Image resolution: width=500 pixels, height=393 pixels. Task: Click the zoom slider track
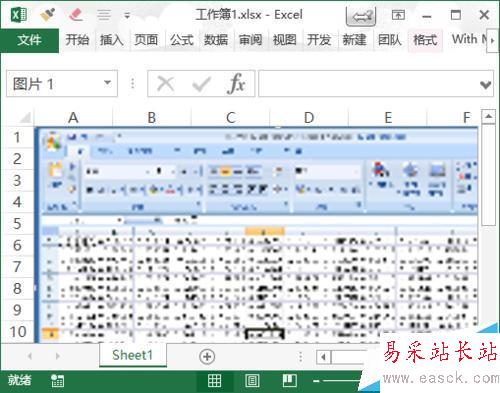342,381
